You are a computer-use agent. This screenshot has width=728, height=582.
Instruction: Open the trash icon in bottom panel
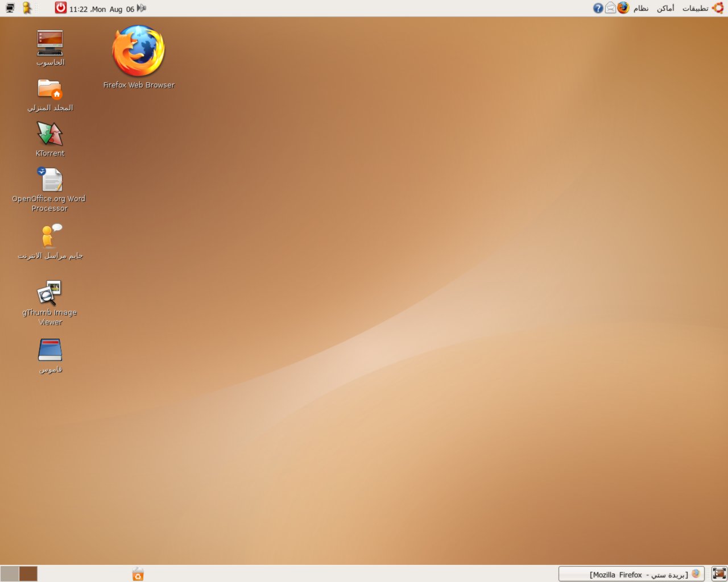(x=138, y=574)
